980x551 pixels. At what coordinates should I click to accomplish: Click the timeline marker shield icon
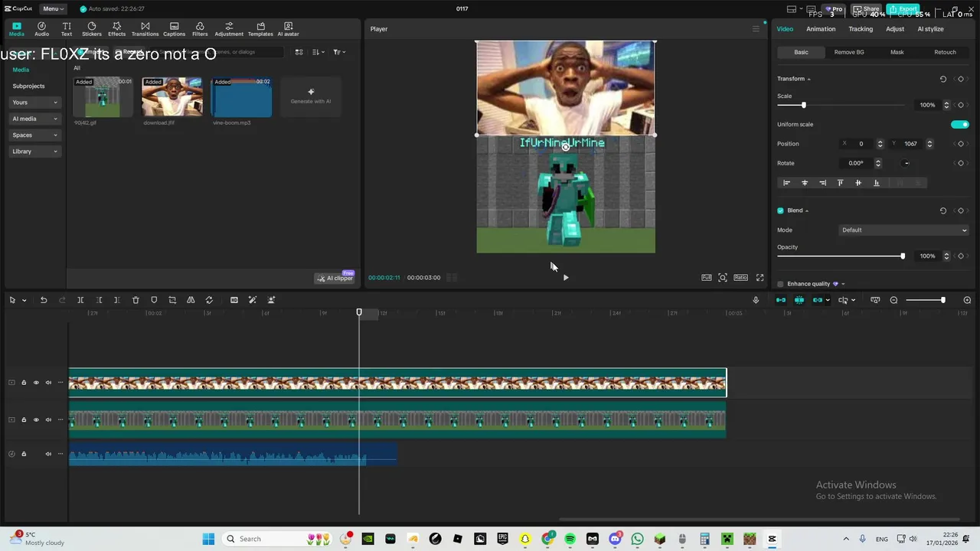(x=154, y=300)
